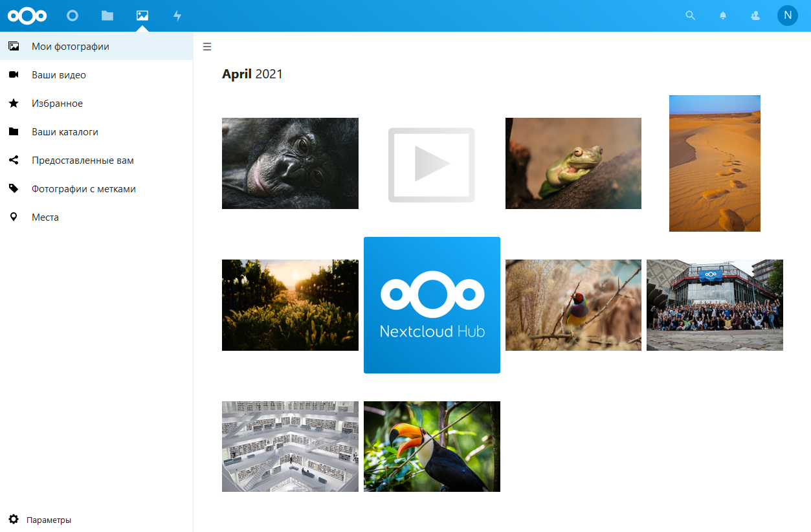The height and width of the screenshot is (532, 811).
Task: Open Ваши каталоги folders section
Action: coord(96,132)
